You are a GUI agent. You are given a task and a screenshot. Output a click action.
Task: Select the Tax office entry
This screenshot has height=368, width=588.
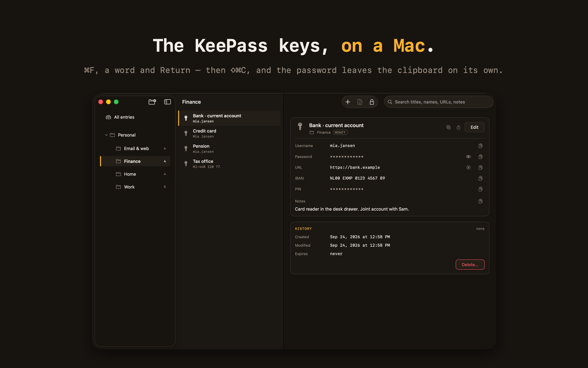click(229, 164)
